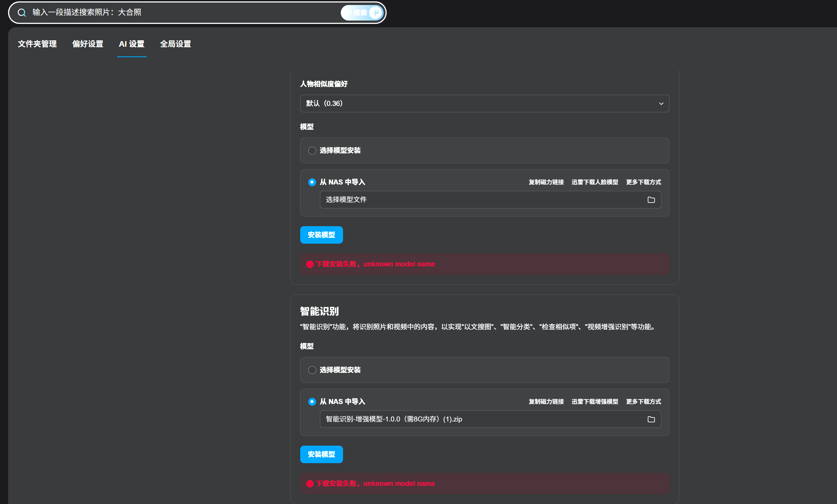Switch to 文件夹管理 tab

37,44
